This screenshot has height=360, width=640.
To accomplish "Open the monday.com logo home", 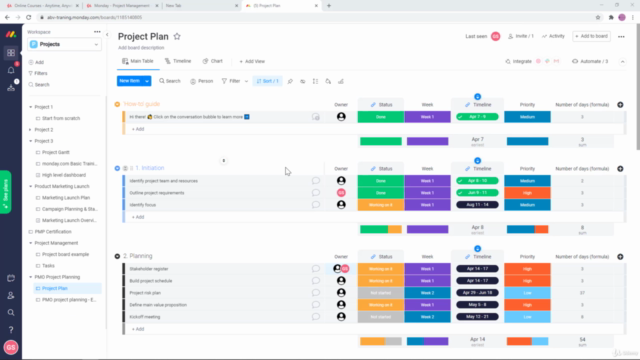I will pyautogui.click(x=11, y=34).
